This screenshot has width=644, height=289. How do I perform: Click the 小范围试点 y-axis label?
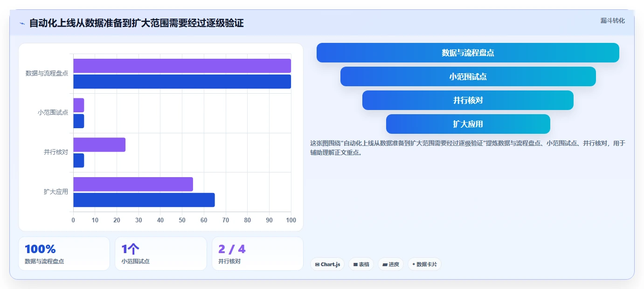coord(53,112)
